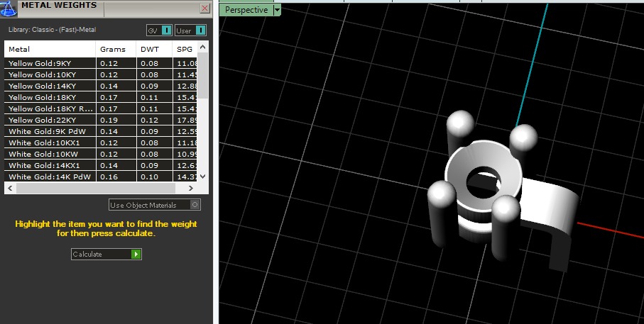Click the 0.19 grams value for 22KY
This screenshot has width=644, height=324.
pyautogui.click(x=109, y=120)
